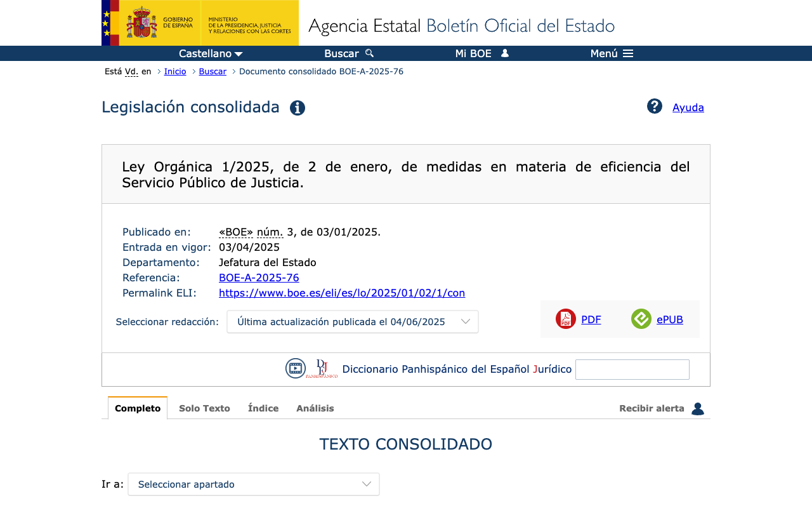
Task: Download the ePUB link
Action: tap(670, 319)
